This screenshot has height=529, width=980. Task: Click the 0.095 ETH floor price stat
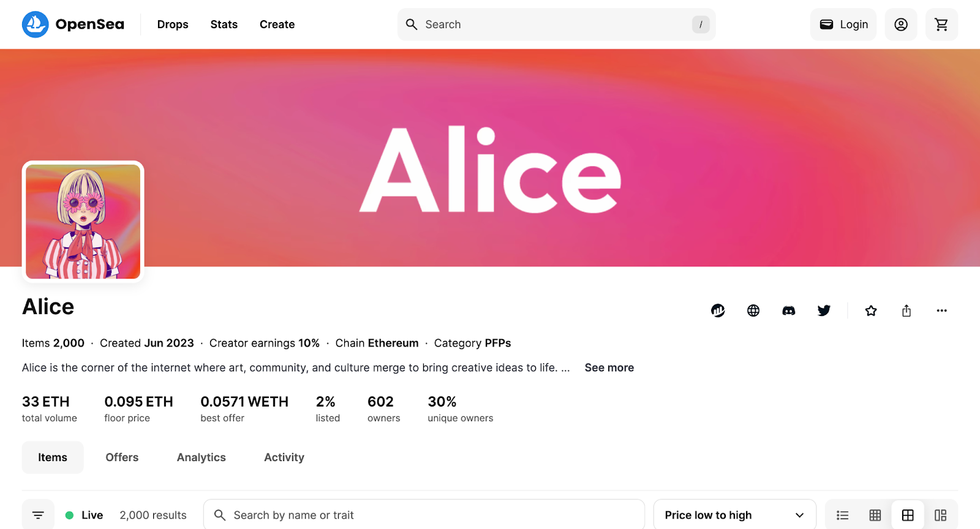click(138, 408)
